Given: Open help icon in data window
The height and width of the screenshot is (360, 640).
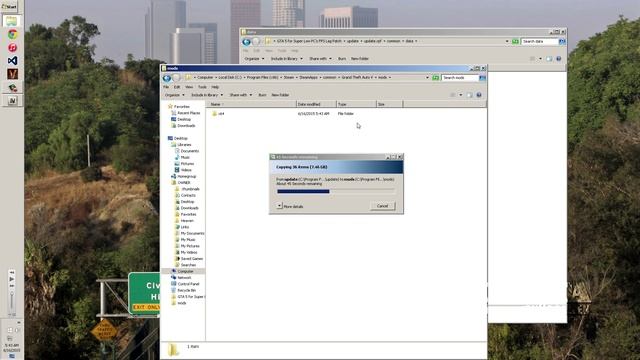Looking at the screenshot, I should pyautogui.click(x=558, y=59).
